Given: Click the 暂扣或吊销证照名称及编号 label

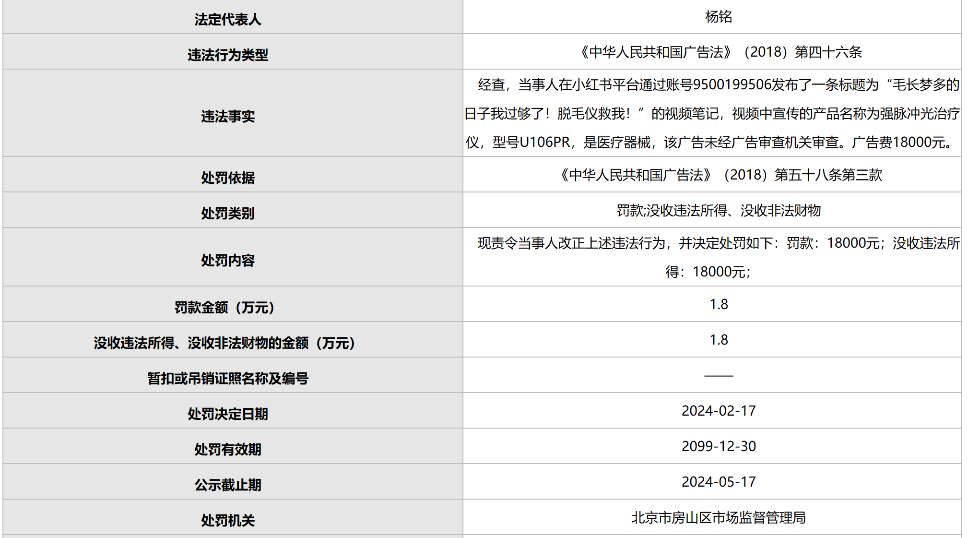Looking at the screenshot, I should click(228, 379).
